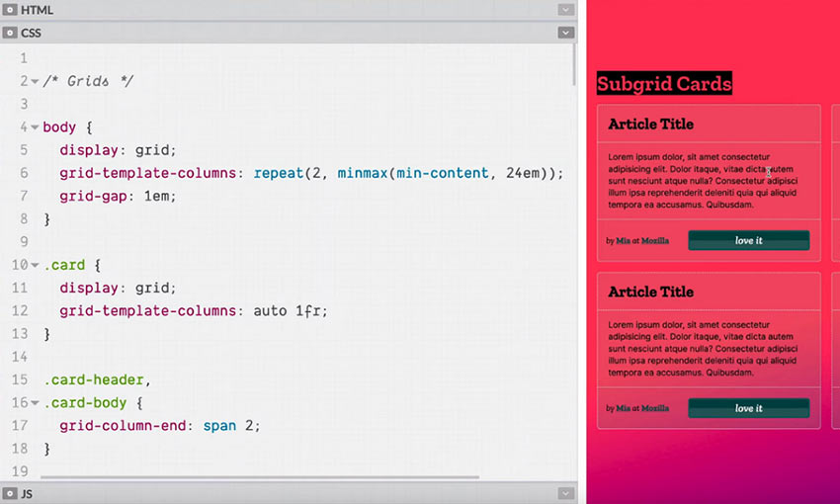Click the JS panel settings gear icon

(10, 493)
